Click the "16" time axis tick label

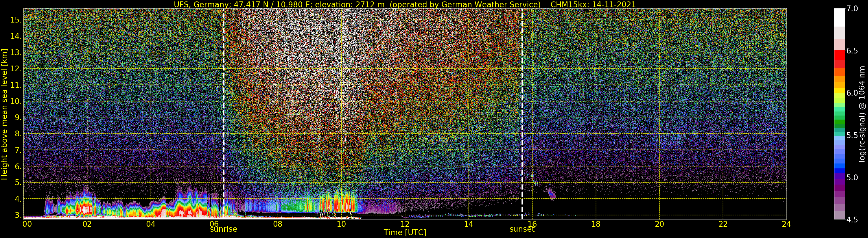coord(532,224)
